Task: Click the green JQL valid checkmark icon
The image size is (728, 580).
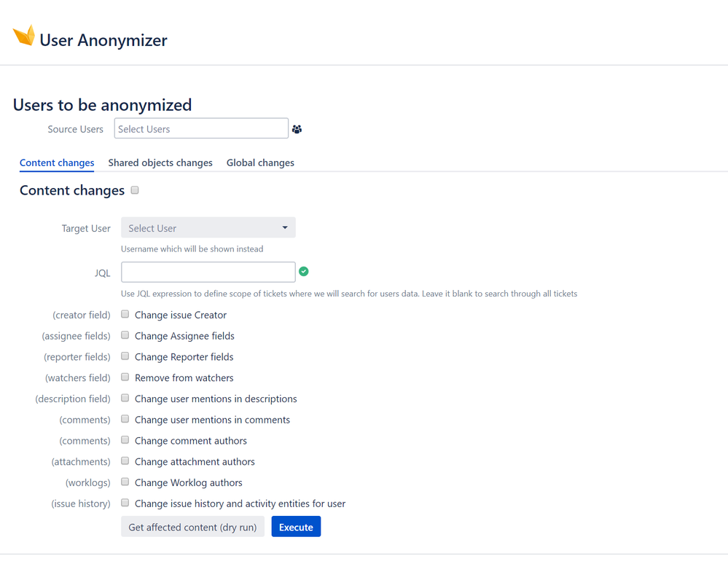Action: (x=304, y=271)
